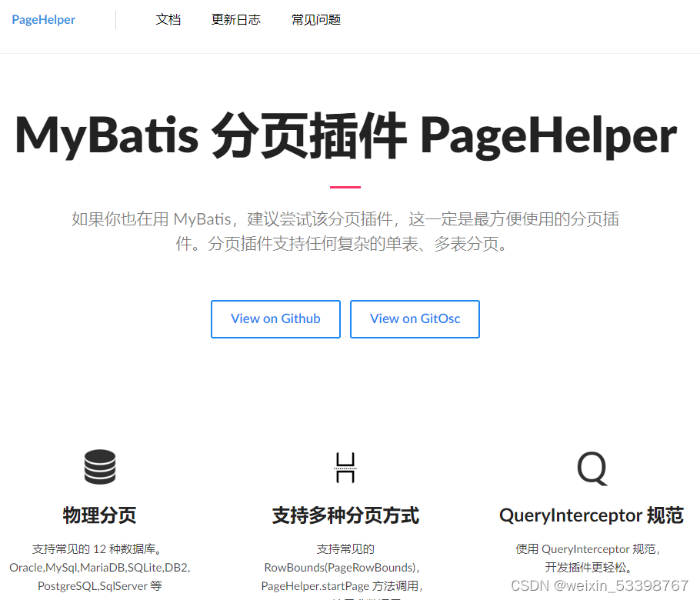The width and height of the screenshot is (700, 600).
Task: Click the subtitle line starting 如果你也在用 MyBatis
Action: (345, 219)
